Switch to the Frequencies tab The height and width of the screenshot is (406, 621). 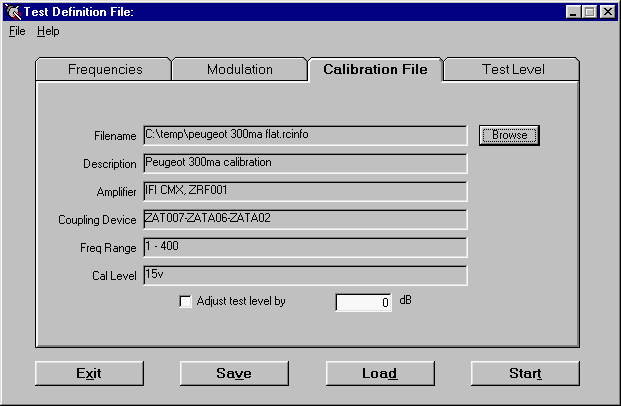[x=105, y=70]
